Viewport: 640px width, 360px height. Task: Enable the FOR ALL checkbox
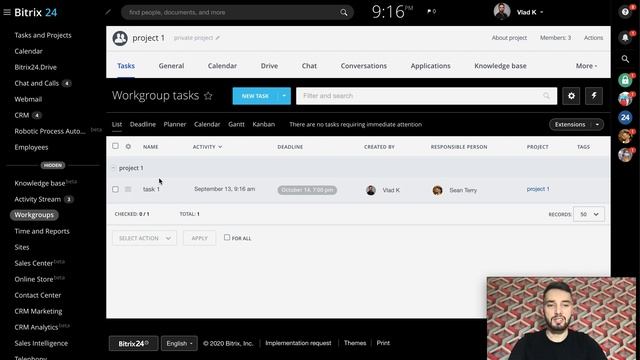[227, 238]
